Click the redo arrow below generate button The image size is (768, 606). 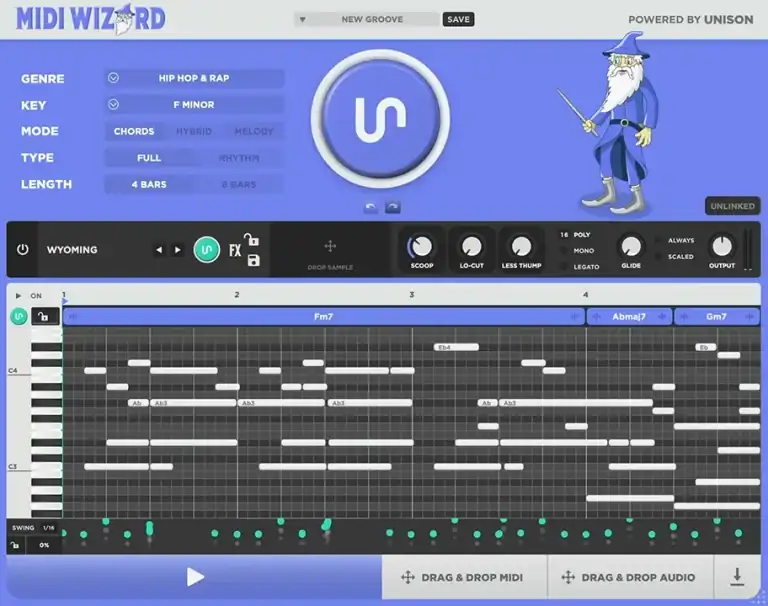click(392, 207)
